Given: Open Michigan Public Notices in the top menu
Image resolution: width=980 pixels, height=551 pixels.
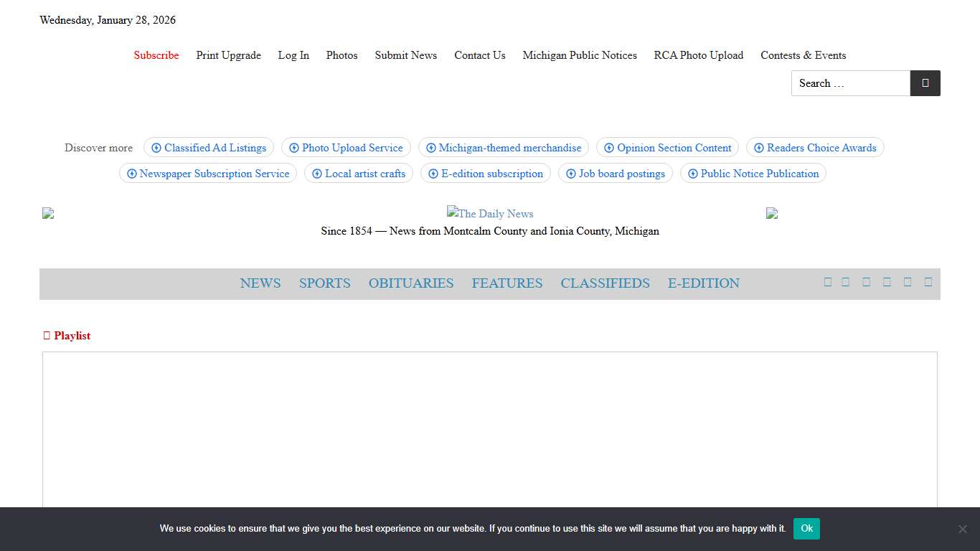Looking at the screenshot, I should [x=580, y=55].
